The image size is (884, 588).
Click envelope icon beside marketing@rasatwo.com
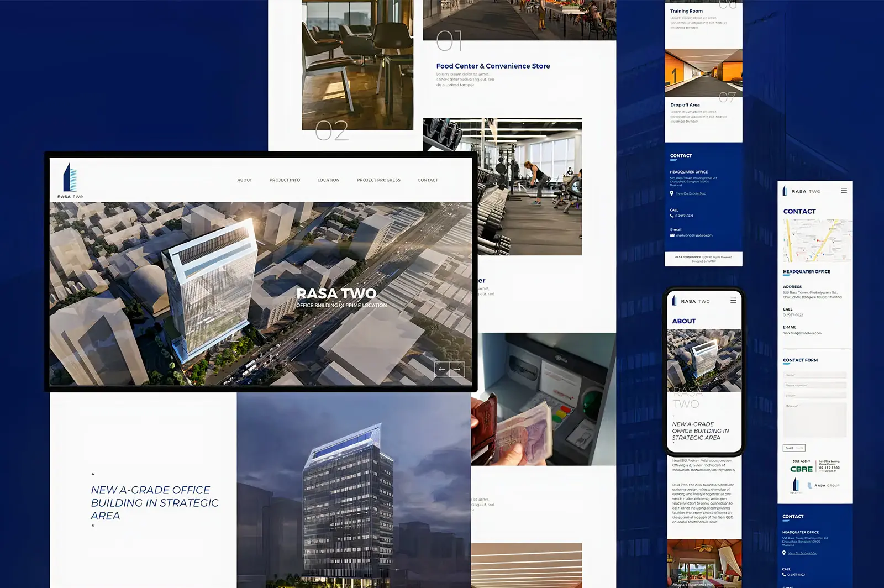(x=672, y=235)
